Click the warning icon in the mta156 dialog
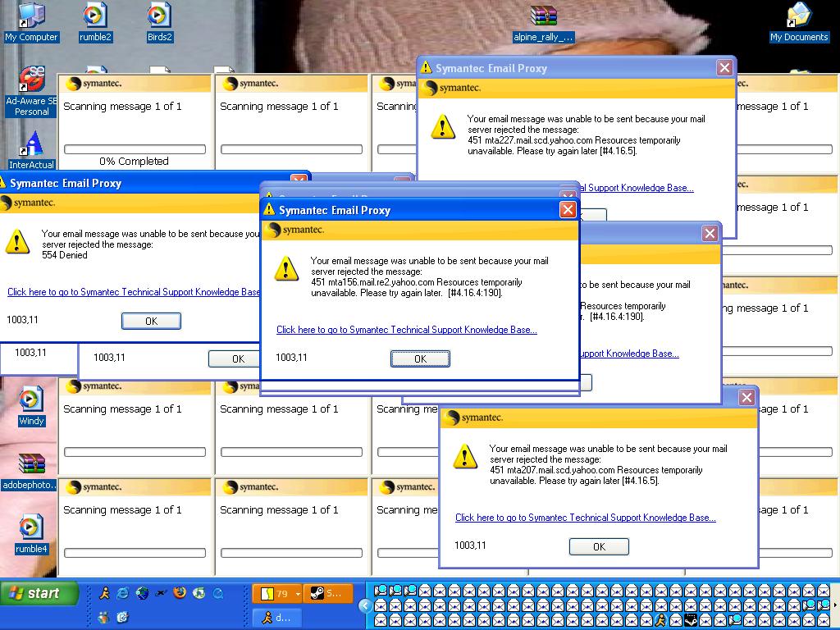 point(286,268)
